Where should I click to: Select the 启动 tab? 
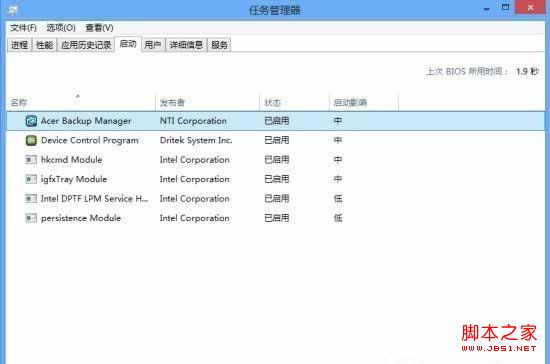128,44
